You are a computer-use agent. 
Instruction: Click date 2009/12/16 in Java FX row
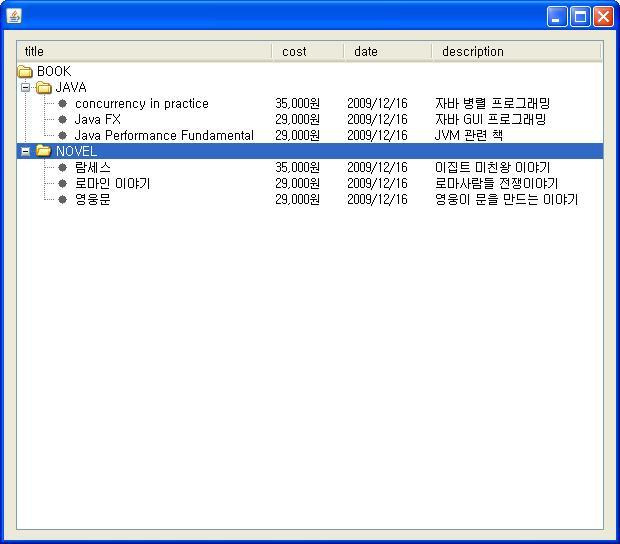(377, 119)
